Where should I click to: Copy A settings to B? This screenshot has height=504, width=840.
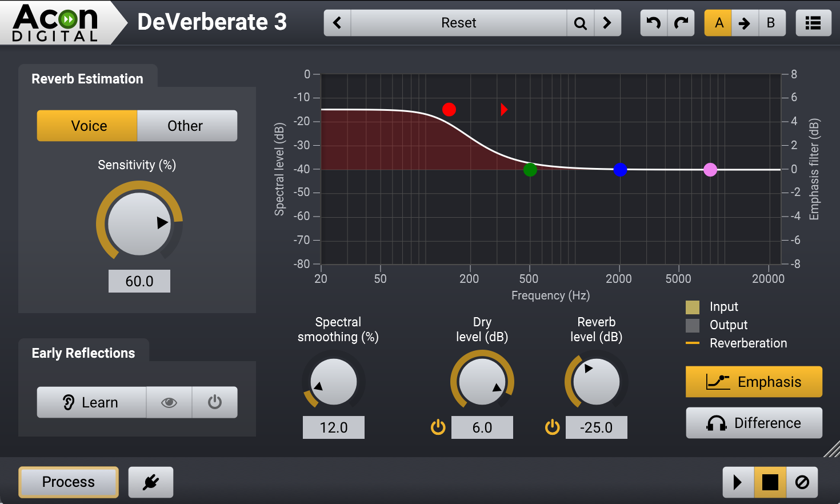coord(745,23)
